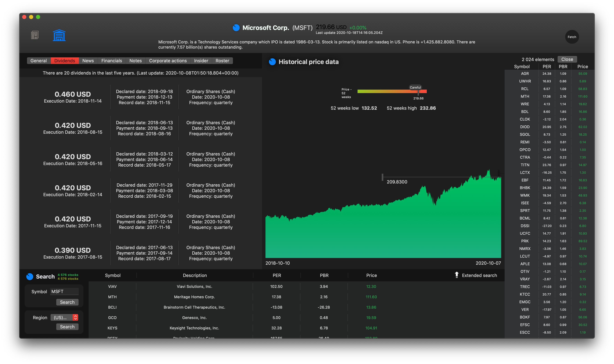
Task: Sort sidebar list by Symbol column header
Action: click(522, 67)
